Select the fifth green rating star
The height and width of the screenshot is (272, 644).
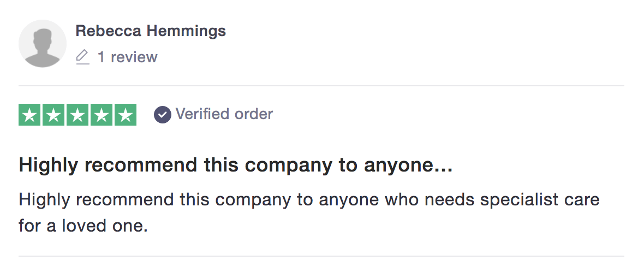point(126,115)
